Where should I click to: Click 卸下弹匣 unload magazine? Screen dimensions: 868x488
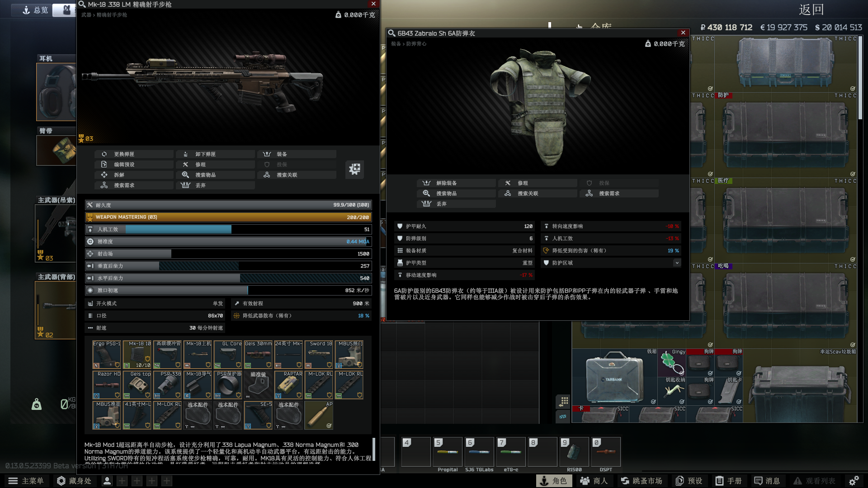[x=216, y=154]
